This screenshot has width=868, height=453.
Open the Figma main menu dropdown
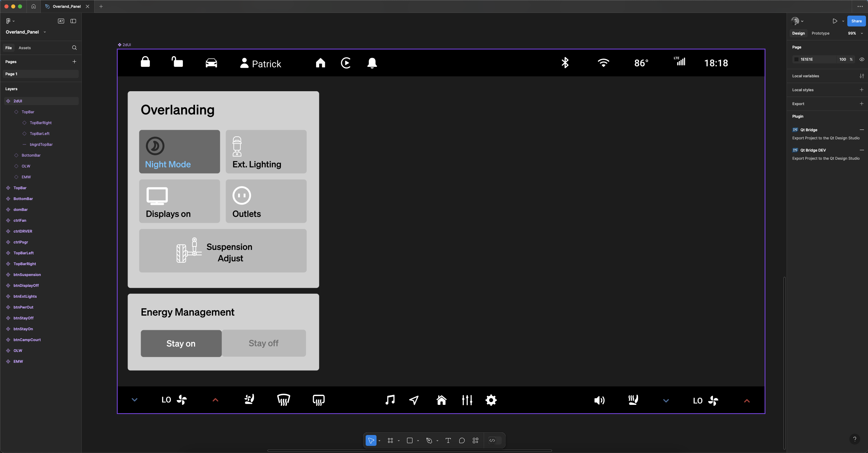10,21
